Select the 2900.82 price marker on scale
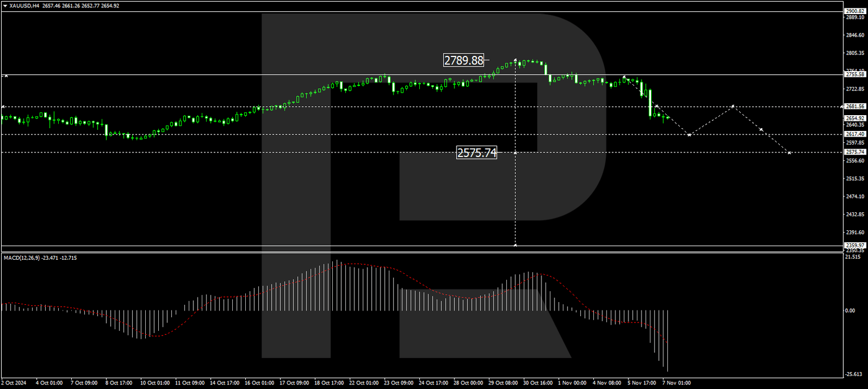Screen dimensions: 868x389 coord(855,10)
